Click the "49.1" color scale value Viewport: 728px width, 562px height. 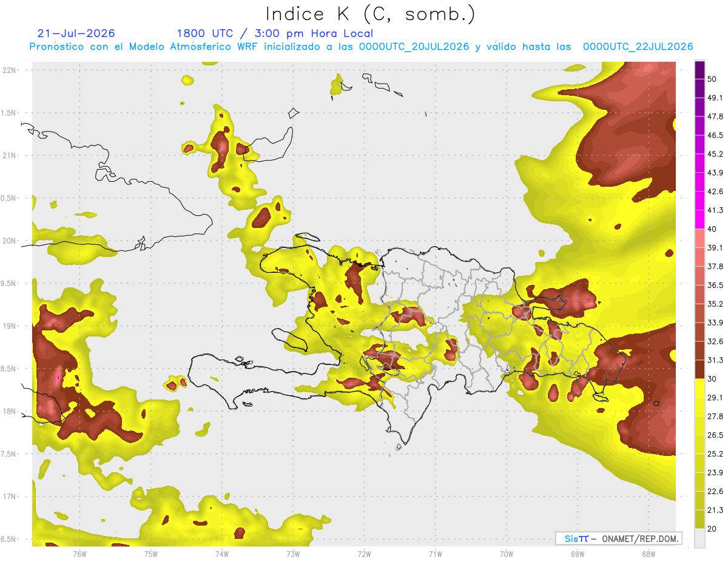pyautogui.click(x=715, y=98)
